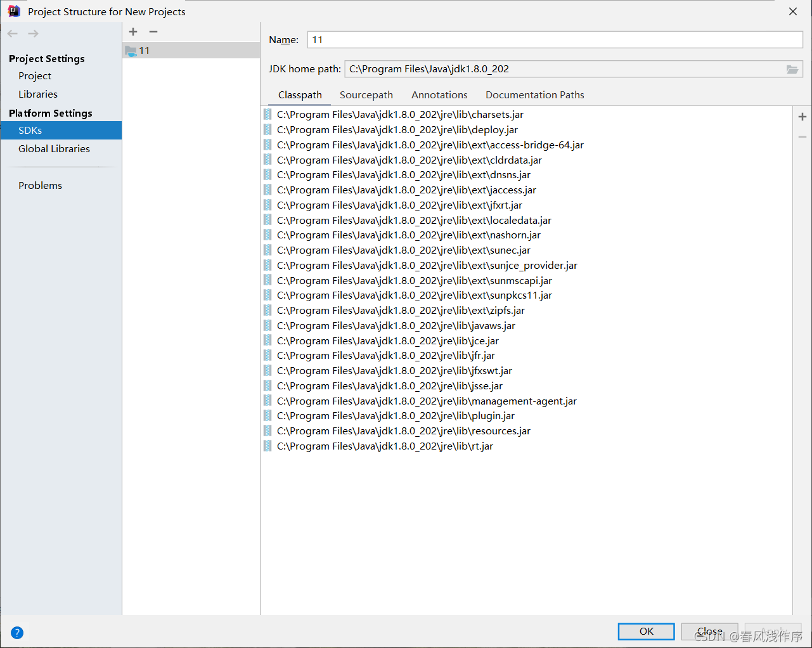Browse for JDK home path folder
This screenshot has height=648, width=812.
click(792, 69)
